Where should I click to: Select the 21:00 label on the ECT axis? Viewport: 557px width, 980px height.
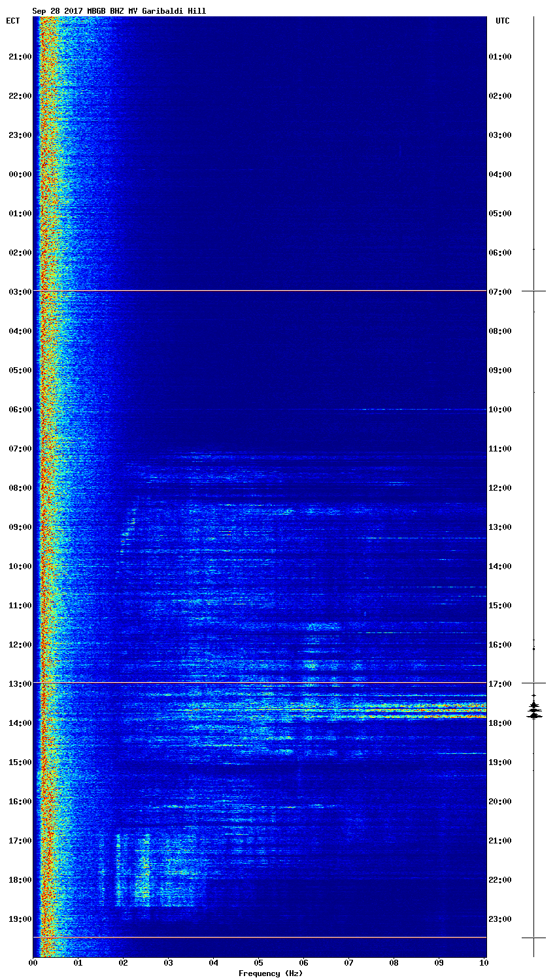20,57
